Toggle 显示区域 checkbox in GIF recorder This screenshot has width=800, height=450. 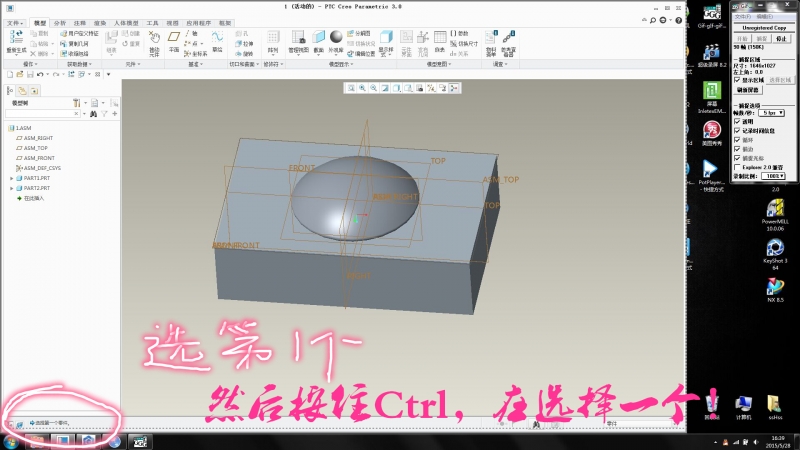click(x=737, y=80)
